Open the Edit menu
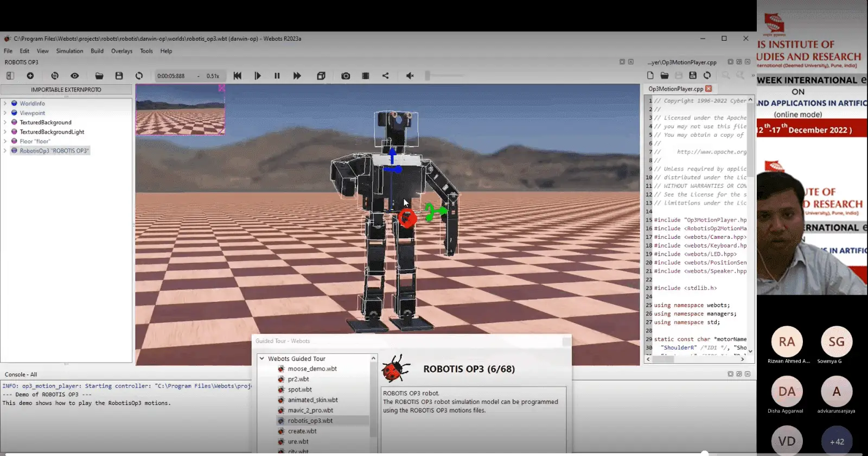This screenshot has width=868, height=456. point(24,51)
